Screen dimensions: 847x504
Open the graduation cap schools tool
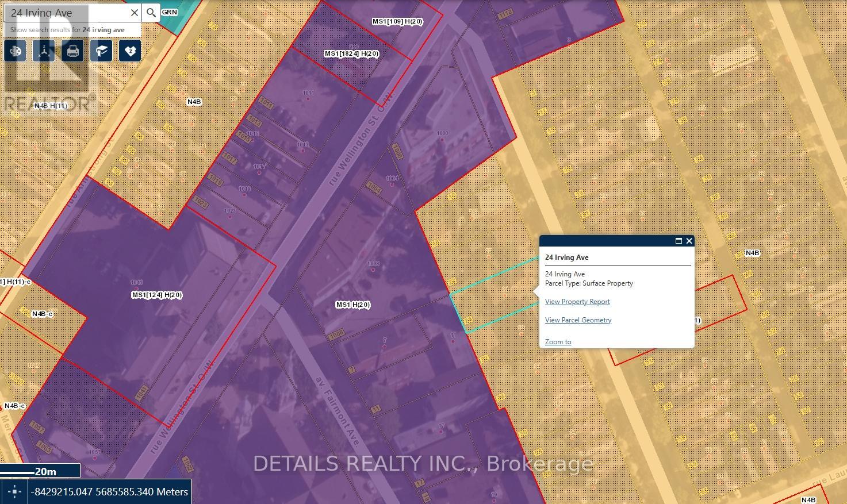(101, 51)
